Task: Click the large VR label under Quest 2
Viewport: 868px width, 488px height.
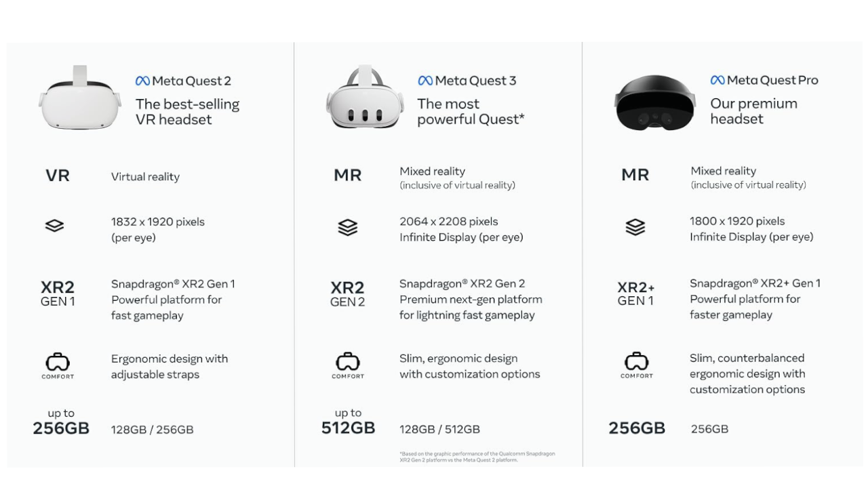Action: (58, 176)
